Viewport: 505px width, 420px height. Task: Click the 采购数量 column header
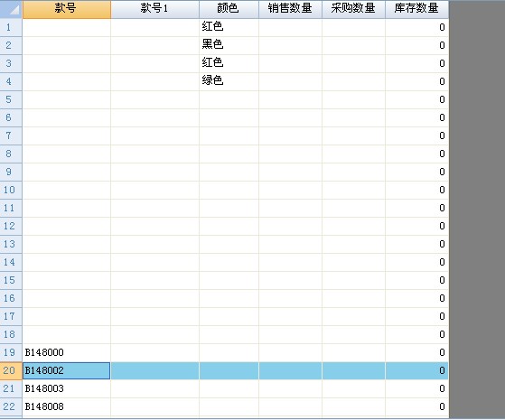pyautogui.click(x=353, y=9)
